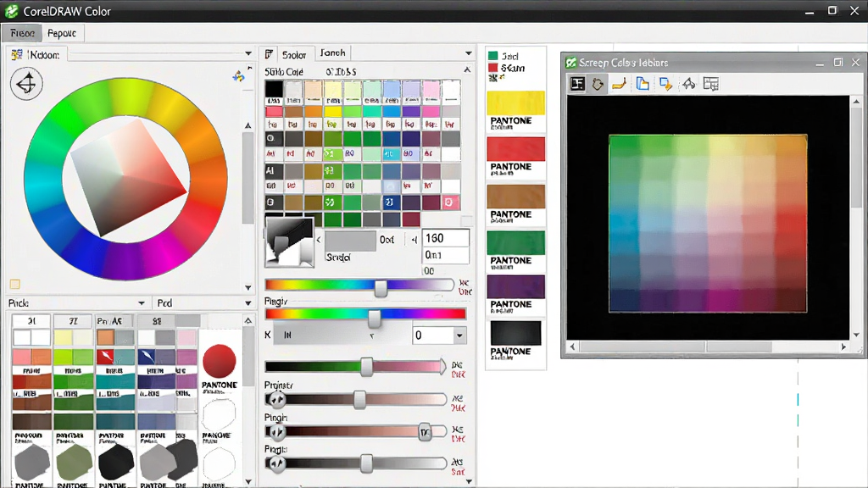This screenshot has width=868, height=488.
Task: Click the small multicolored arrows icon beside the color wheel
Action: click(x=238, y=75)
